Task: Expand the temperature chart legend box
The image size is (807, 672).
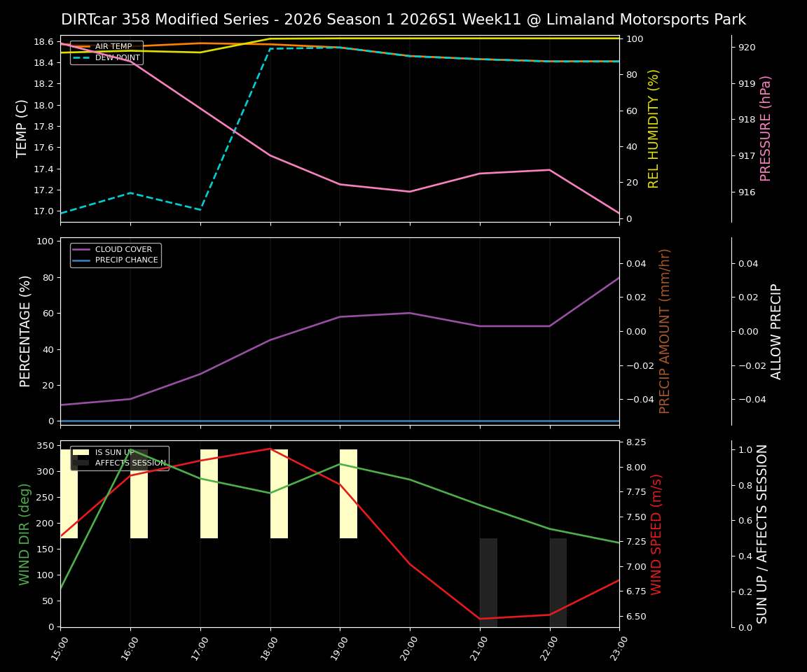Action: coord(106,53)
